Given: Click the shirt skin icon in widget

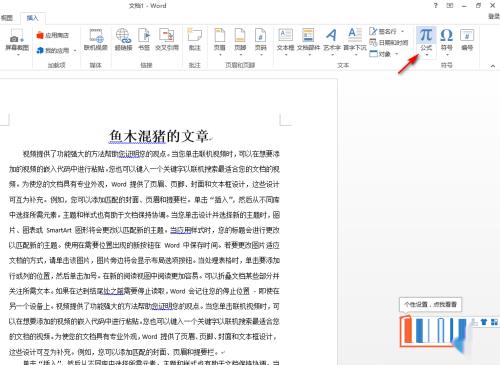Looking at the screenshot, I should [x=484, y=322].
